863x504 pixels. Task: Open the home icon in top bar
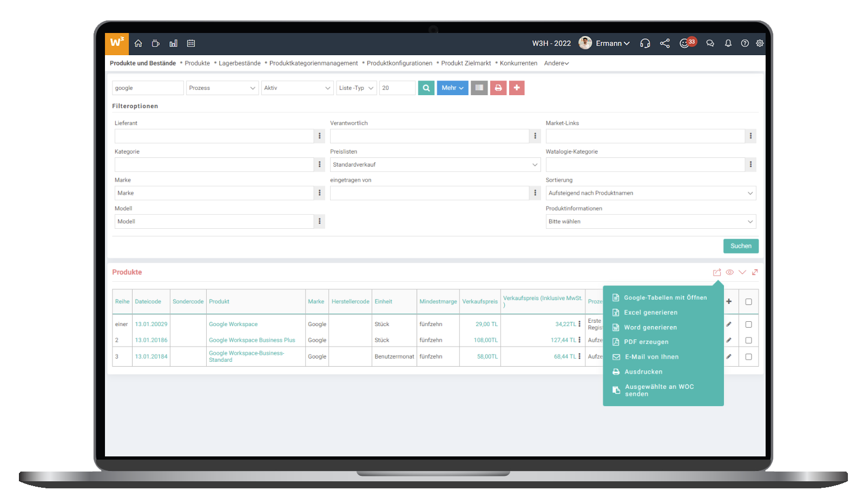click(139, 43)
